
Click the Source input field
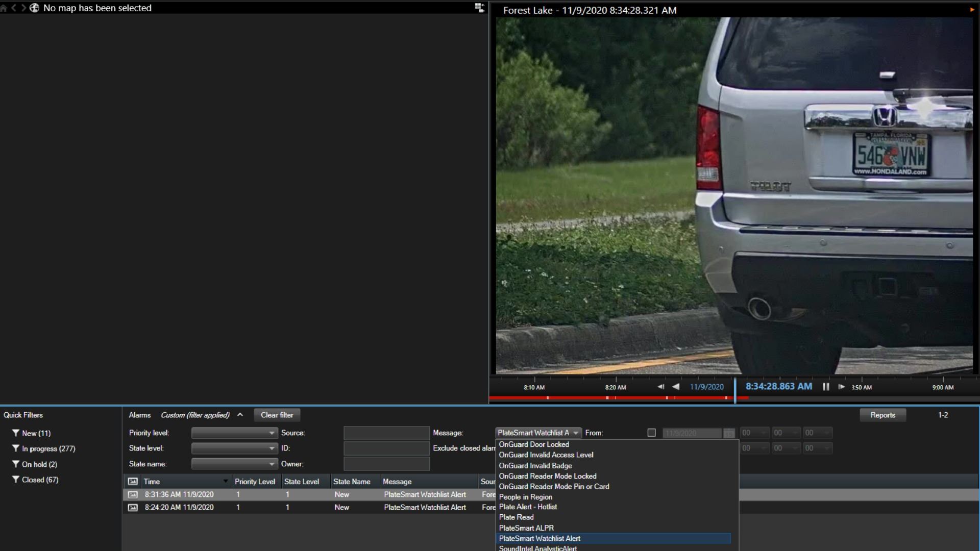click(x=386, y=433)
